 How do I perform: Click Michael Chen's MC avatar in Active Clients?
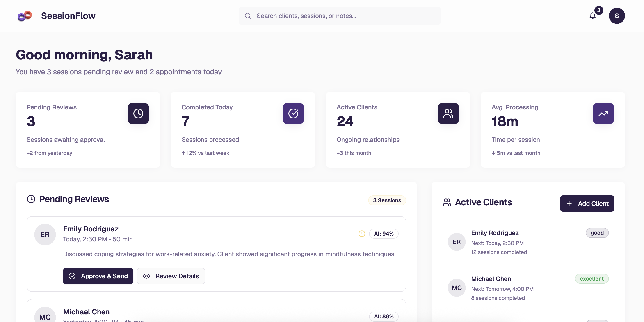tap(457, 288)
